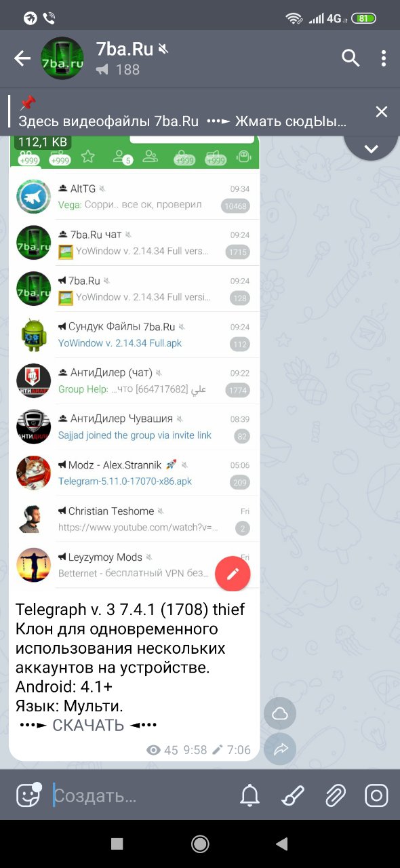Open search in the 7ba.Ru channel

tap(351, 58)
